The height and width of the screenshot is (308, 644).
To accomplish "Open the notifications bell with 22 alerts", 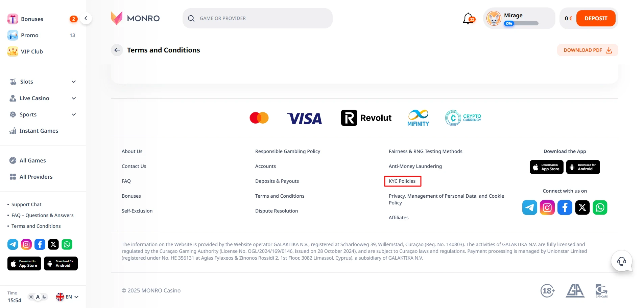I will (x=468, y=18).
